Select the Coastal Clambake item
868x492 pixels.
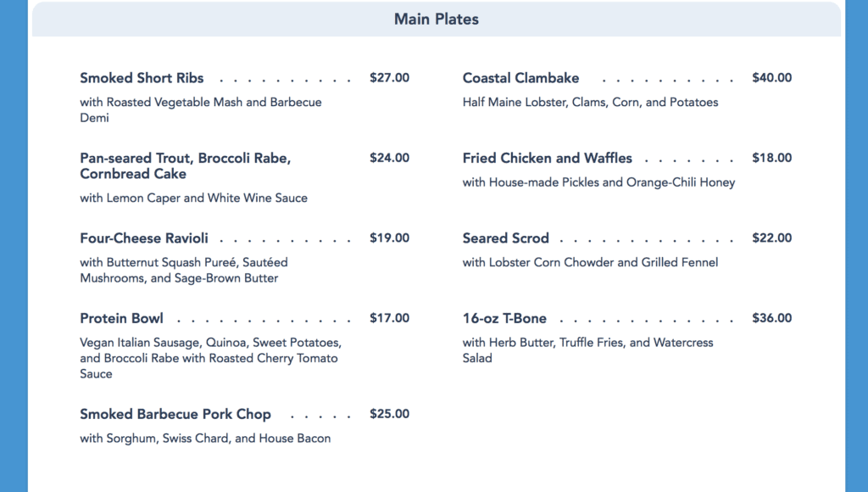coord(521,78)
